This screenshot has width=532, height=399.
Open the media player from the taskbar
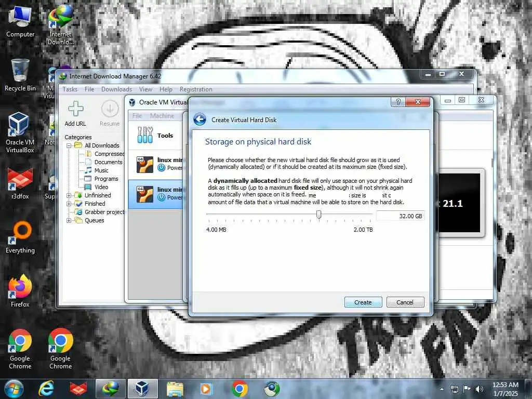coord(206,389)
